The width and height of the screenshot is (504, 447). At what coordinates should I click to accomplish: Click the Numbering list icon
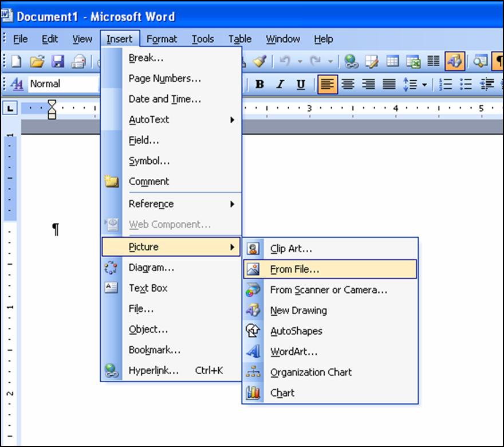coord(446,84)
